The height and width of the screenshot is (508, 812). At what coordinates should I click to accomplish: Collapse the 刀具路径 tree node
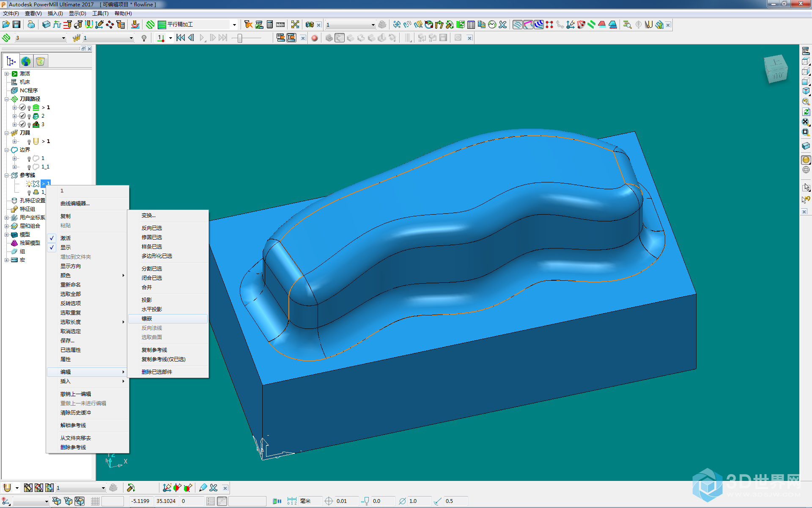click(x=6, y=99)
